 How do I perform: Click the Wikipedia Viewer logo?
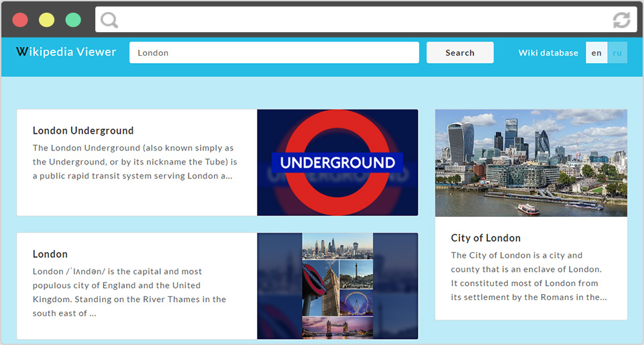[x=66, y=52]
